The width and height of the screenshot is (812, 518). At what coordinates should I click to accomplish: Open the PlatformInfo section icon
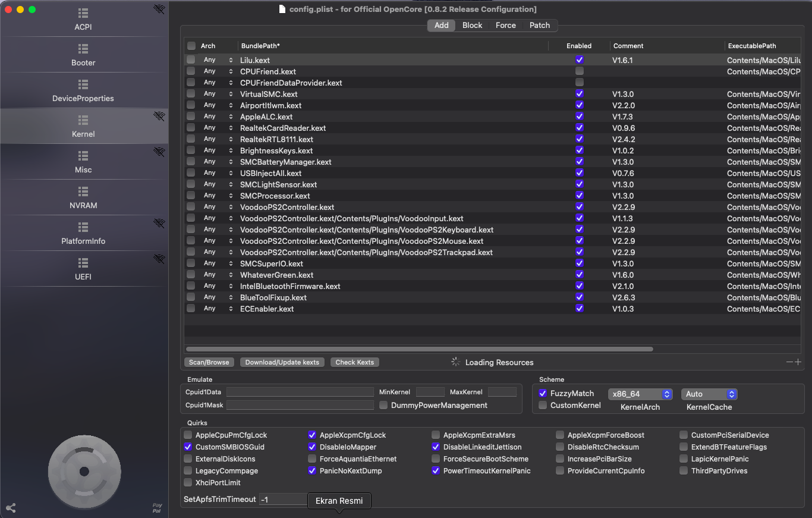pos(83,227)
